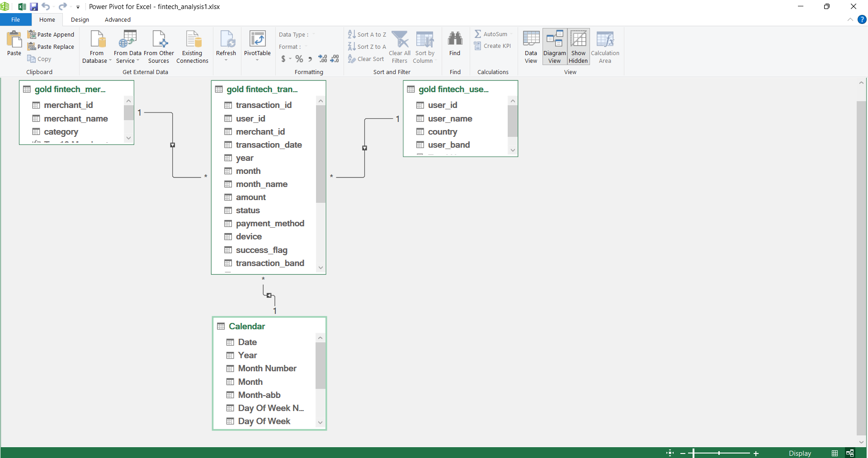Collapse the ribbon with chevron arrow
Screen dimensions: 868x458
[x=850, y=19]
